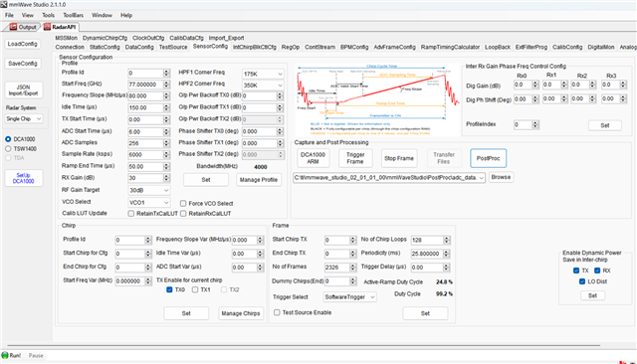Screen dimensions: 637x364
Task: Click the DCA1000 ARM button
Action: 313,158
